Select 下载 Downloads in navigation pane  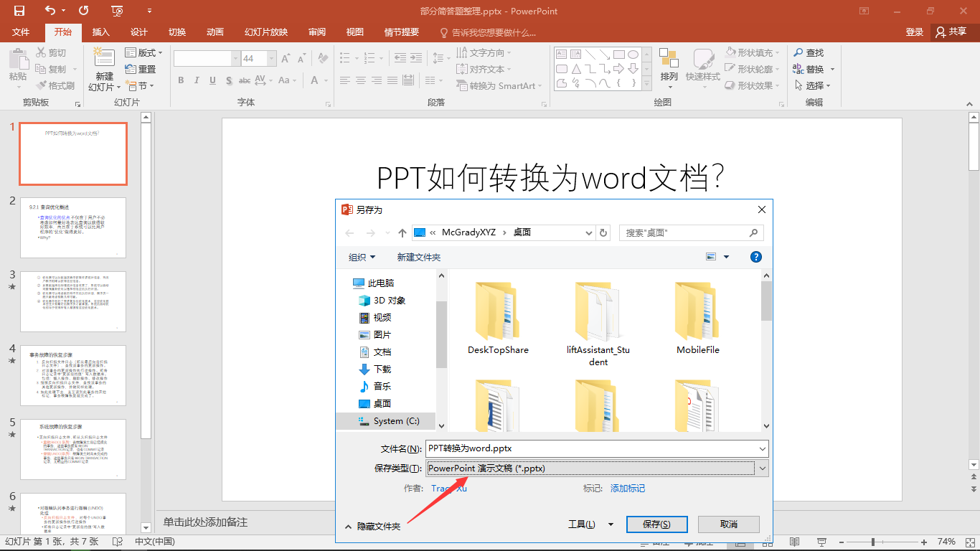point(375,369)
